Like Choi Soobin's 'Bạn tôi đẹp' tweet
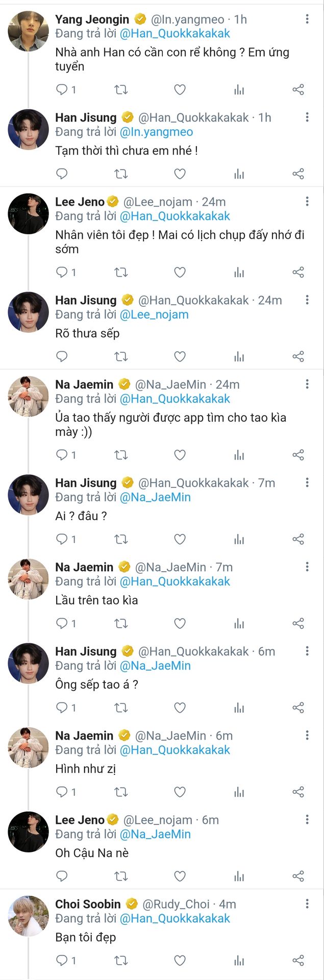Image resolution: width=324 pixels, height=980 pixels. click(180, 961)
